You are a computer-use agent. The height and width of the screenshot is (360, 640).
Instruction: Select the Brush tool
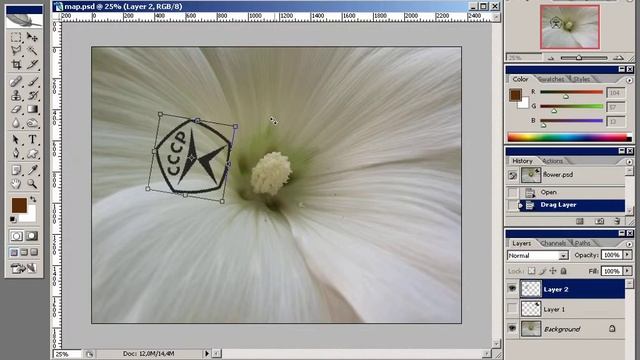(x=32, y=82)
